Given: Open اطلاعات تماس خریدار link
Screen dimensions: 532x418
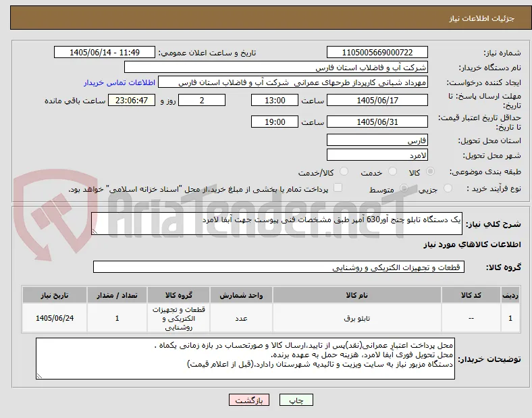Looking at the screenshot, I should point(119,82).
